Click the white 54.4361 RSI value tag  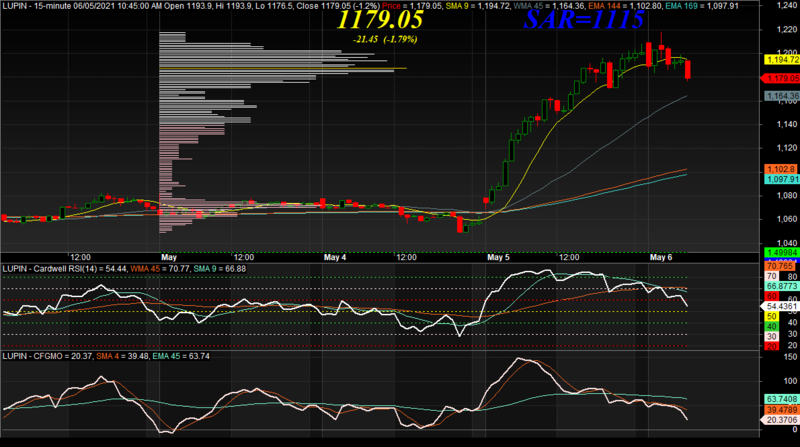(x=780, y=306)
